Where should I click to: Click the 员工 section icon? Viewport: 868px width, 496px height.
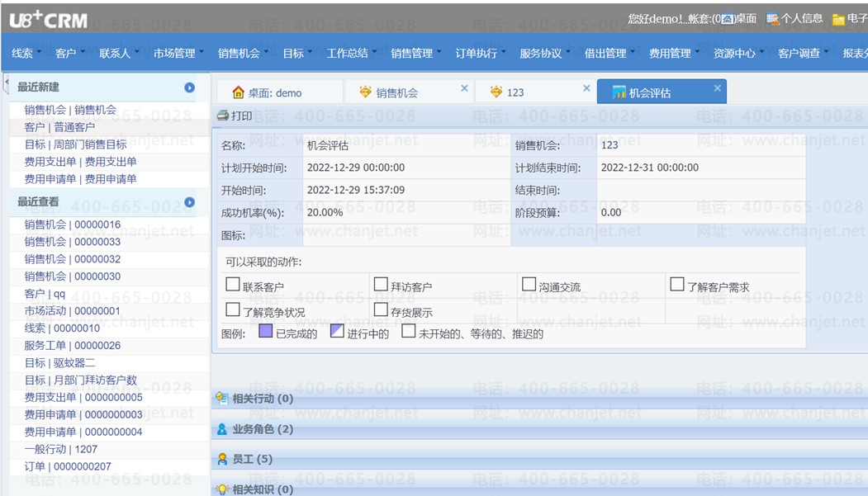222,458
